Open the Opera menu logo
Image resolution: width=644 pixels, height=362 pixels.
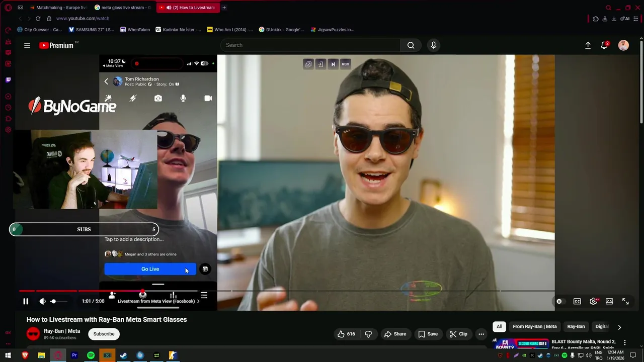[8, 8]
